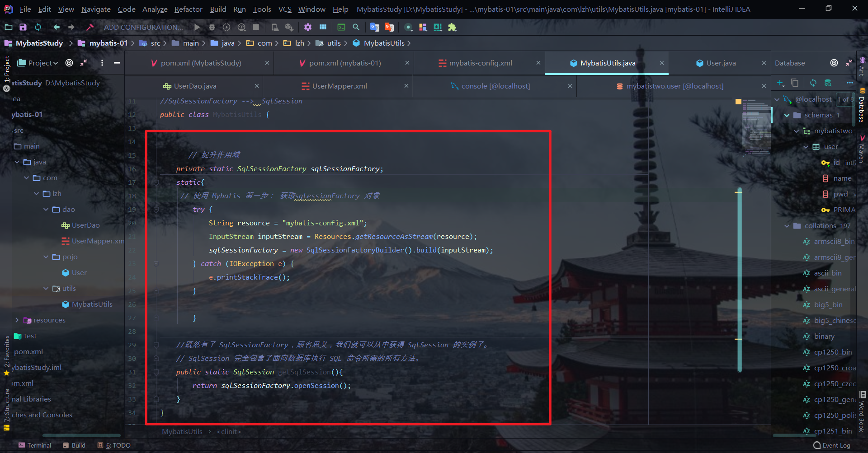868x453 pixels.
Task: Collapse the collations node in Database tree
Action: [787, 226]
